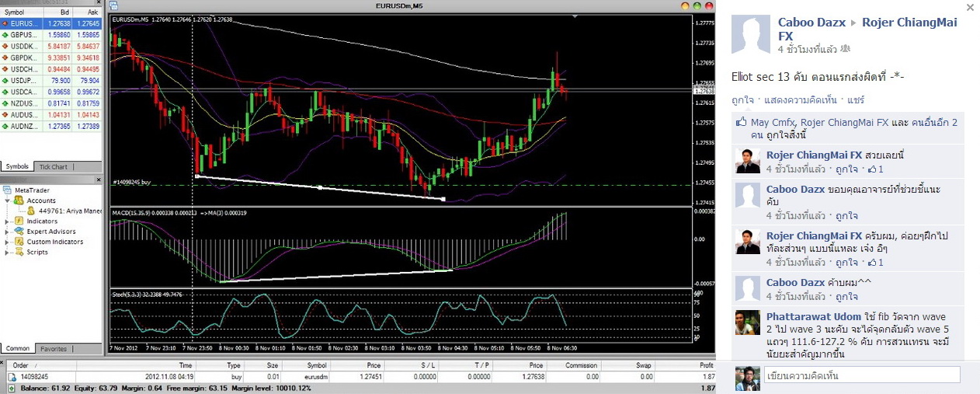Click Rojer ChiangMai FX avatar on สวยเลยนี่ comment
980x394 pixels.
748,161
